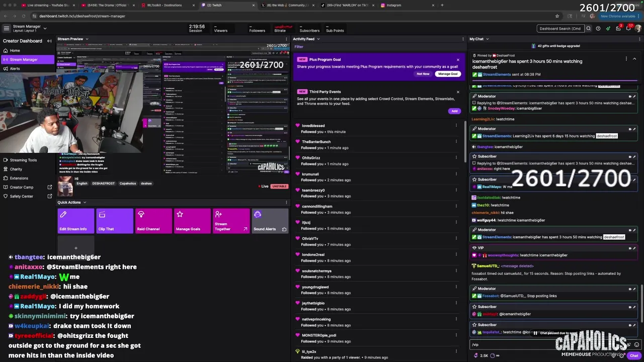Image resolution: width=644 pixels, height=362 pixels.
Task: Send message with Chat button
Action: (x=634, y=355)
